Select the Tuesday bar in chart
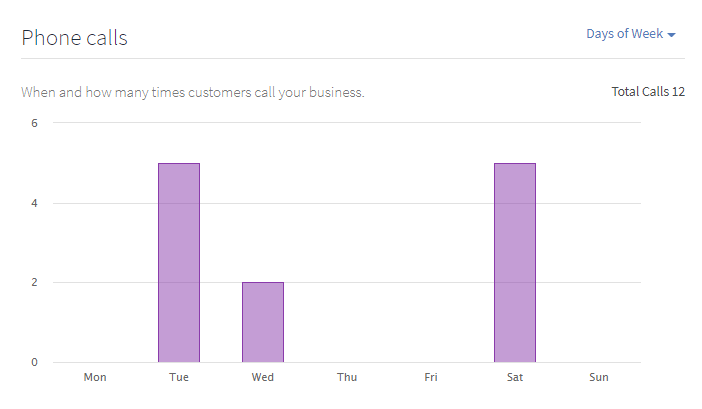Image resolution: width=702 pixels, height=409 pixels. click(x=179, y=263)
